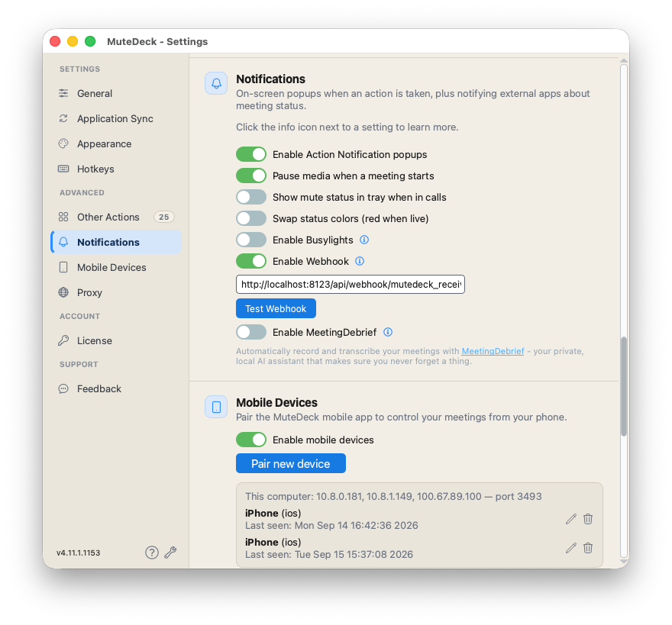Click the Appearance palette icon
This screenshot has height=625, width=672.
point(63,144)
